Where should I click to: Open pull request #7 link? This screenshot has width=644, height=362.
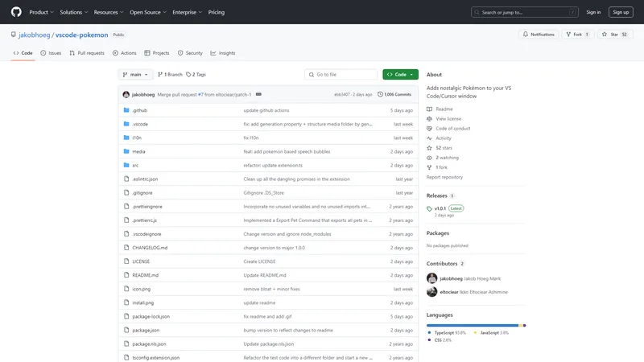200,94
